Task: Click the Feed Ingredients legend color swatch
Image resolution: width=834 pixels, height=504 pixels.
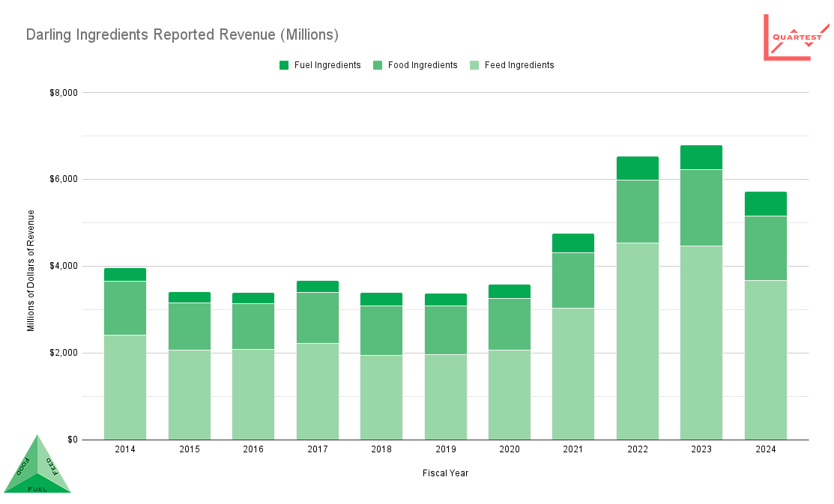Action: coord(474,65)
